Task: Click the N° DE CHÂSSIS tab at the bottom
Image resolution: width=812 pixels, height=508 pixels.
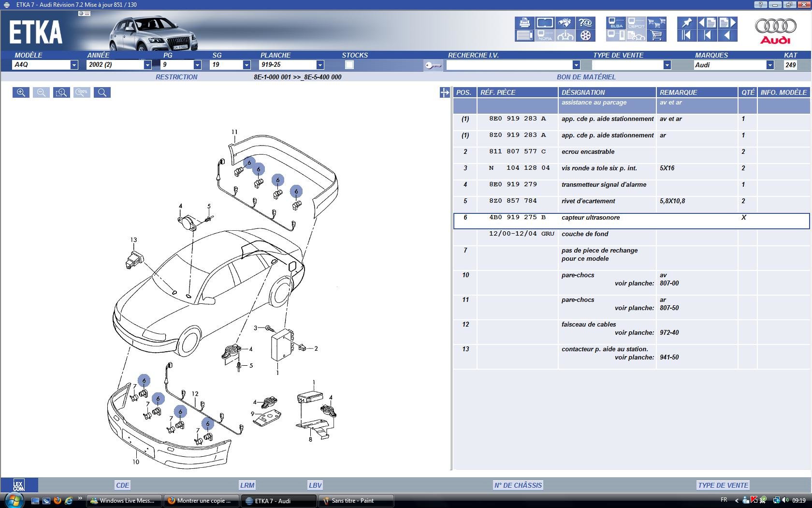Action: click(518, 485)
